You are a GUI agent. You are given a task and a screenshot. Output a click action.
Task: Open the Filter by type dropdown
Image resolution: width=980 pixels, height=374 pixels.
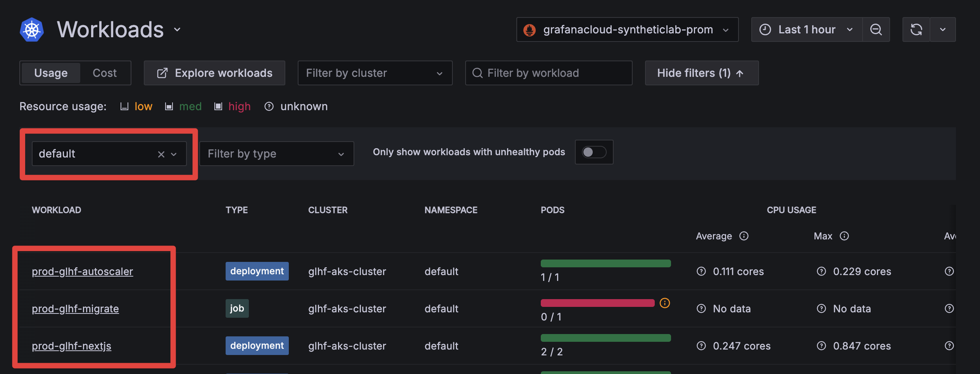point(276,154)
